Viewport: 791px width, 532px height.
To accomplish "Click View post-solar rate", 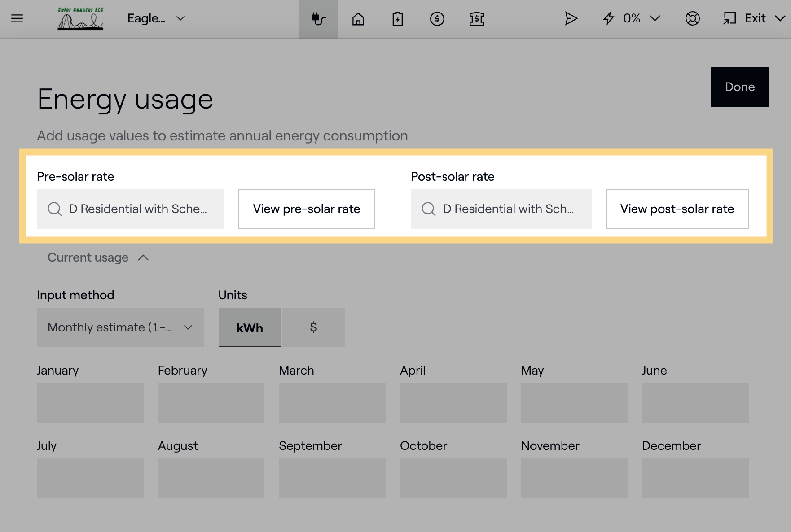I will tap(677, 209).
